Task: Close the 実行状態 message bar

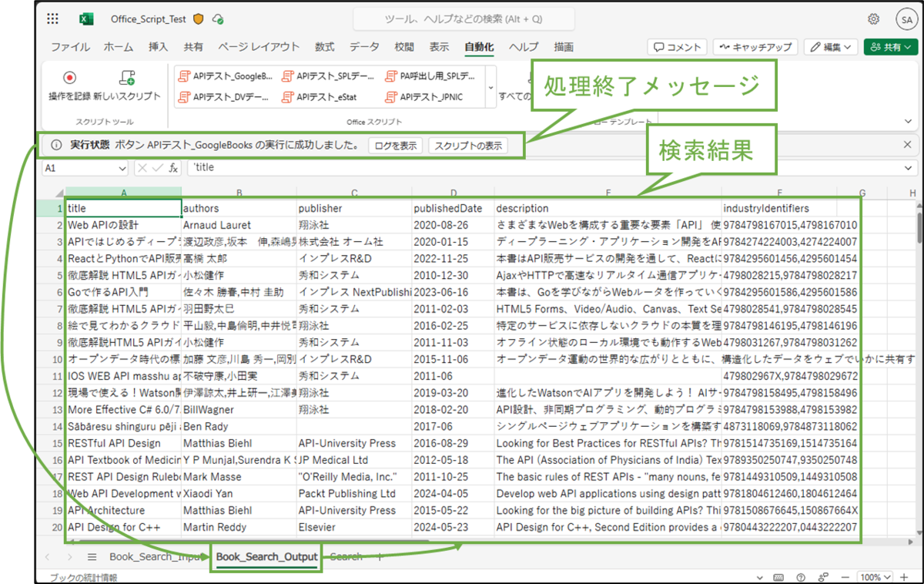Action: pyautogui.click(x=907, y=145)
